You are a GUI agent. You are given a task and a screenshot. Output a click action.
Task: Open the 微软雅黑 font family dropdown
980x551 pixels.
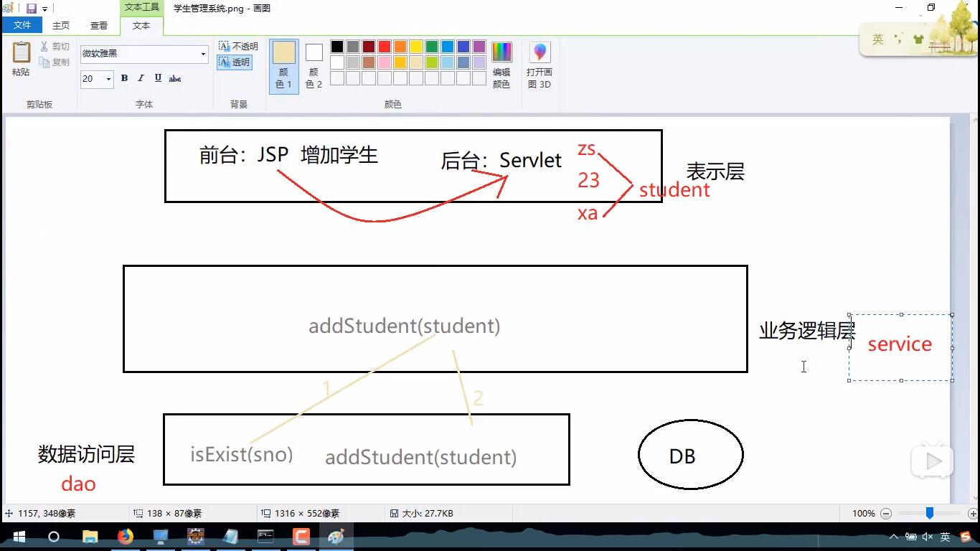(202, 54)
